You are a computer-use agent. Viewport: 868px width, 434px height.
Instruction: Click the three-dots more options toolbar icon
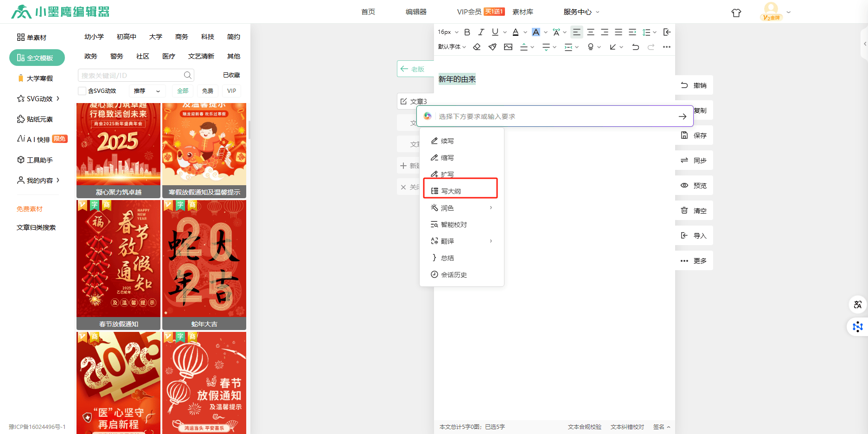pos(667,47)
